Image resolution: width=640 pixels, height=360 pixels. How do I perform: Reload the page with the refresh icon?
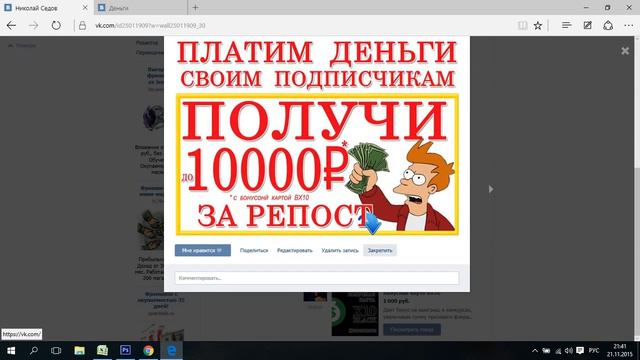(56, 25)
